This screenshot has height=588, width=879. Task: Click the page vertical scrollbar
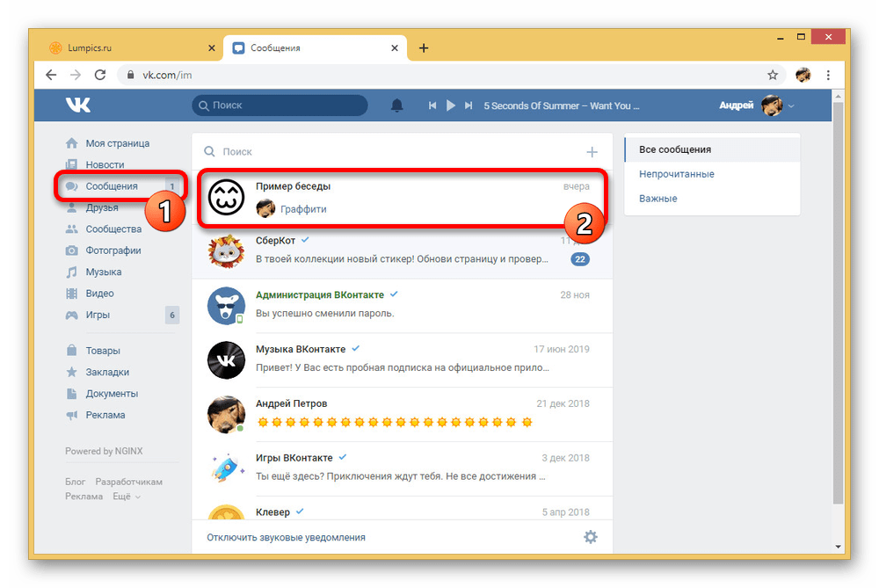click(838, 302)
